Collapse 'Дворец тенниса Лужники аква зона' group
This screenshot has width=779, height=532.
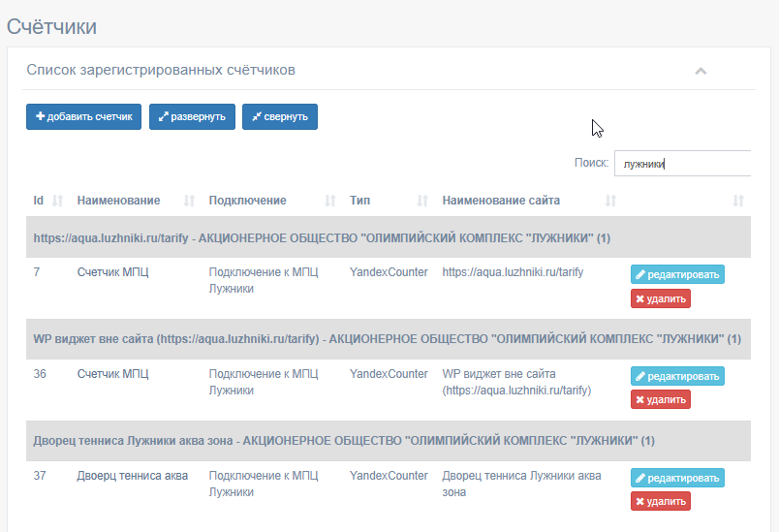(389, 441)
